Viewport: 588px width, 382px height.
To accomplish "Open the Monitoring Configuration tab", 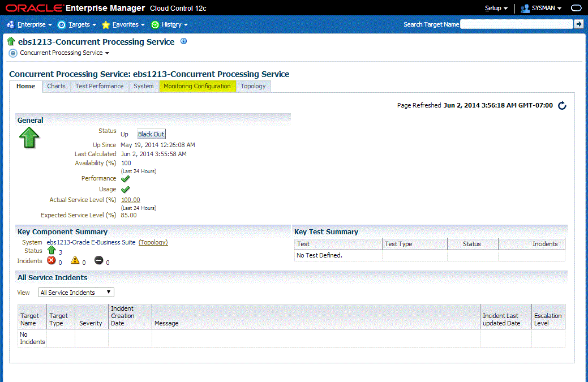I will click(198, 86).
